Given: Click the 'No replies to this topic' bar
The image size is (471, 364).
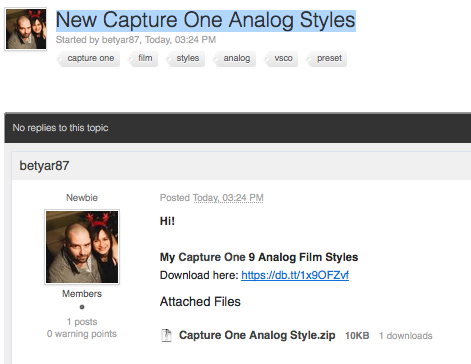Looking at the screenshot, I should 238,128.
